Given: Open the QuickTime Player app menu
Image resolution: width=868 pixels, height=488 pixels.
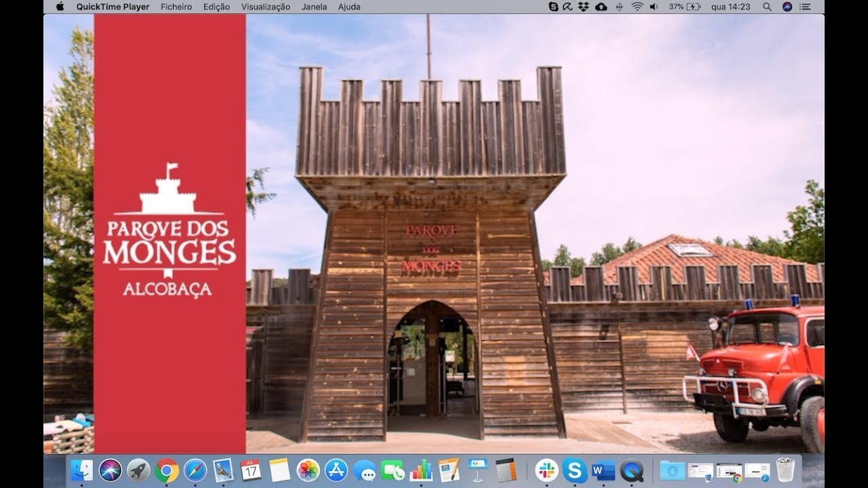Looking at the screenshot, I should (113, 7).
